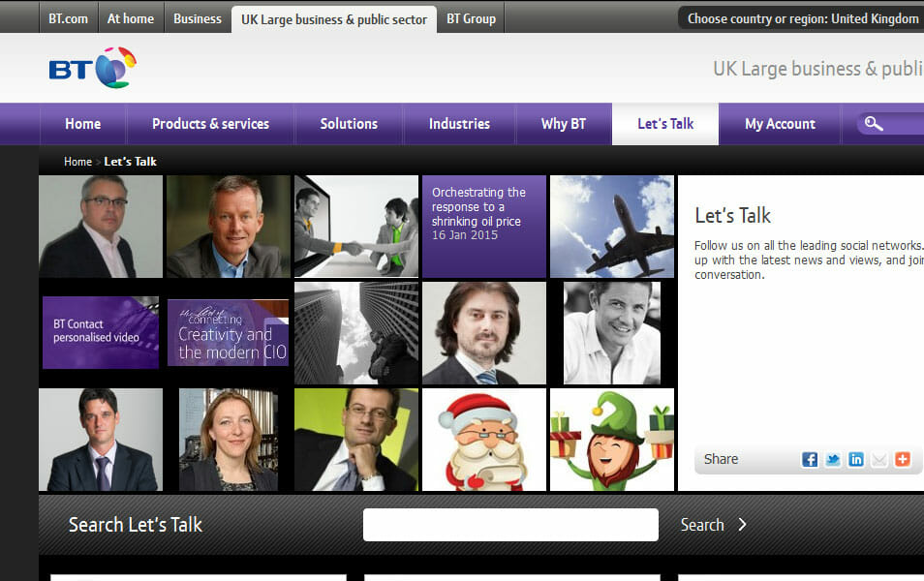Image resolution: width=924 pixels, height=581 pixels.
Task: Open the shrinking oil price article tile
Action: [x=483, y=227]
